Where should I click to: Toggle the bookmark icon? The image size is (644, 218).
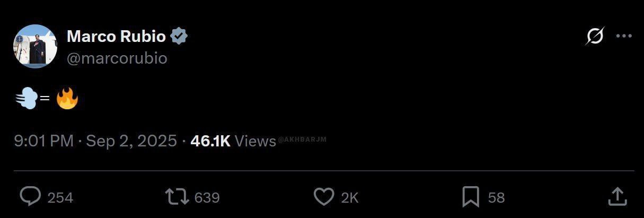471,197
